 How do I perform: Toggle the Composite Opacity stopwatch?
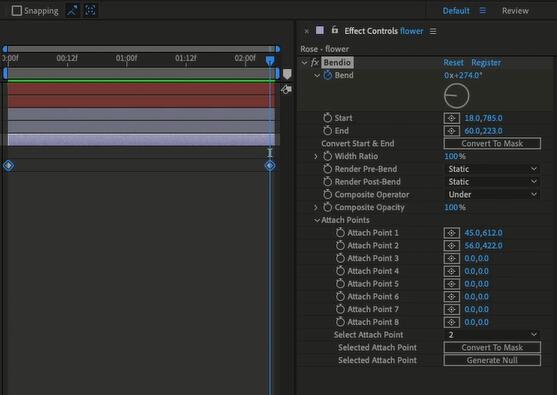(x=328, y=207)
